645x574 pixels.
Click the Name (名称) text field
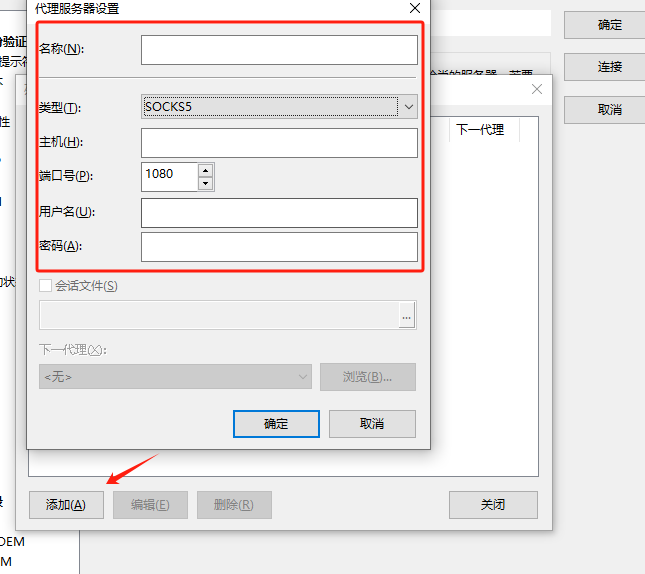pyautogui.click(x=279, y=50)
